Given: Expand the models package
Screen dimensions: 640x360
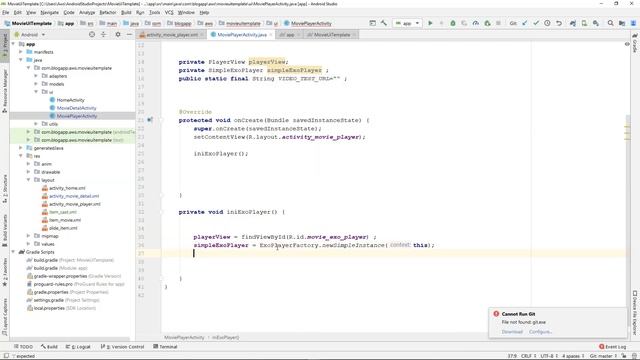Looking at the screenshot, I should click(x=36, y=84).
